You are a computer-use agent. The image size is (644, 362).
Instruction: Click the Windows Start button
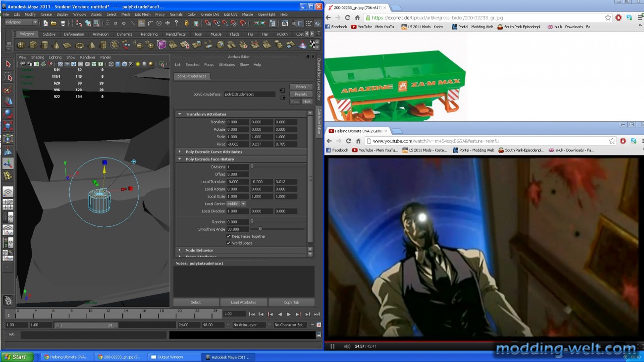tap(16, 357)
